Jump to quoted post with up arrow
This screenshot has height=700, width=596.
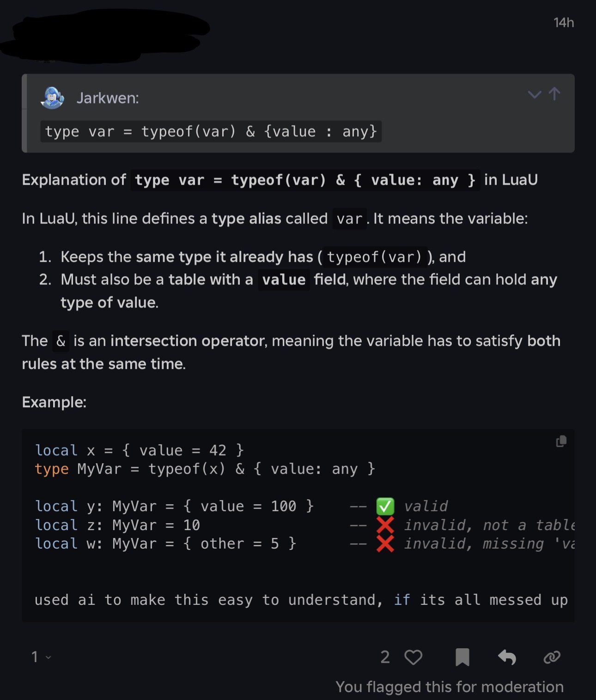tap(554, 94)
